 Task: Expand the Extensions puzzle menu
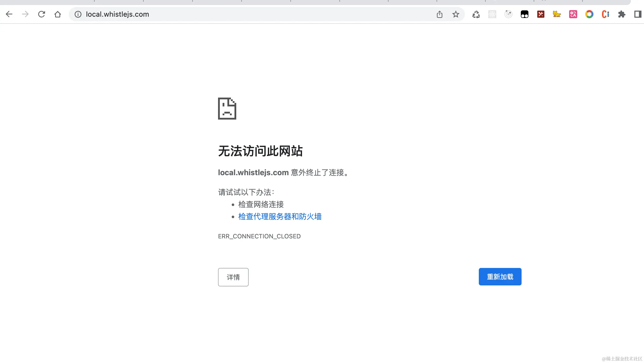click(x=622, y=14)
